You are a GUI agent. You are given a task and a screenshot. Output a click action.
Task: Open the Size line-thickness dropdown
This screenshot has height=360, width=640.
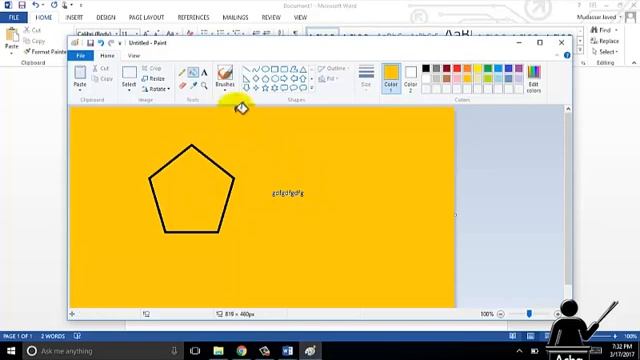[366, 77]
